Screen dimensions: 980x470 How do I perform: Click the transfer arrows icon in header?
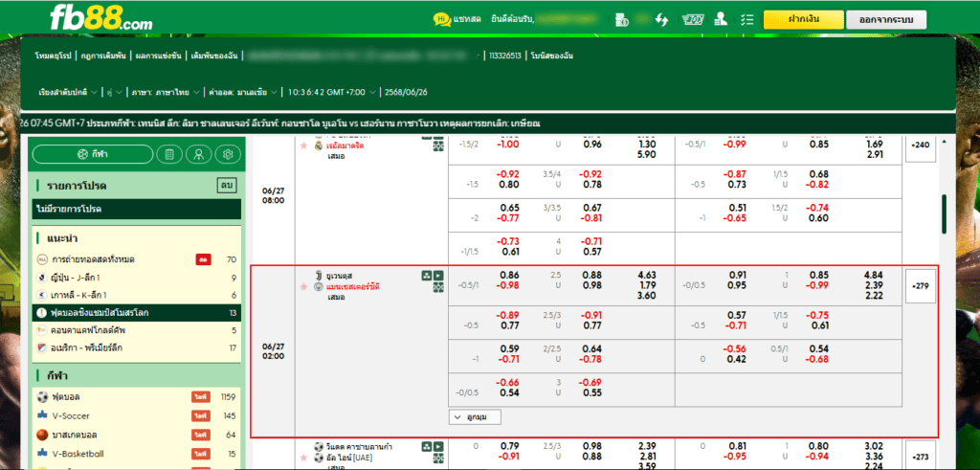pos(661,19)
